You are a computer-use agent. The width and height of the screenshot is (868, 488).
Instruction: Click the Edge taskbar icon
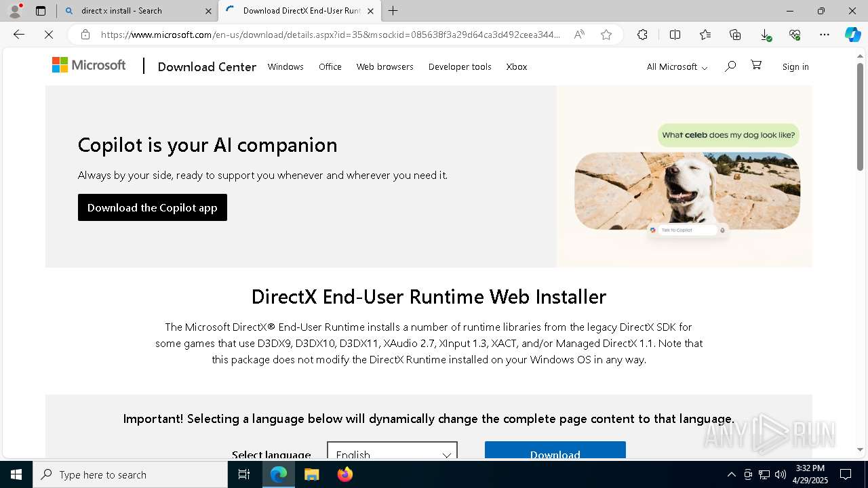pyautogui.click(x=279, y=474)
